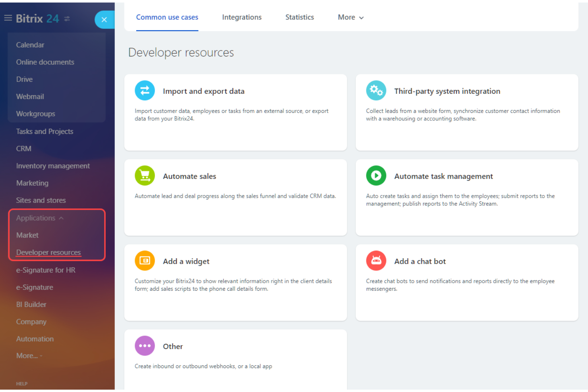Open Sites and stores in sidebar
The height and width of the screenshot is (392, 588).
pyautogui.click(x=41, y=201)
